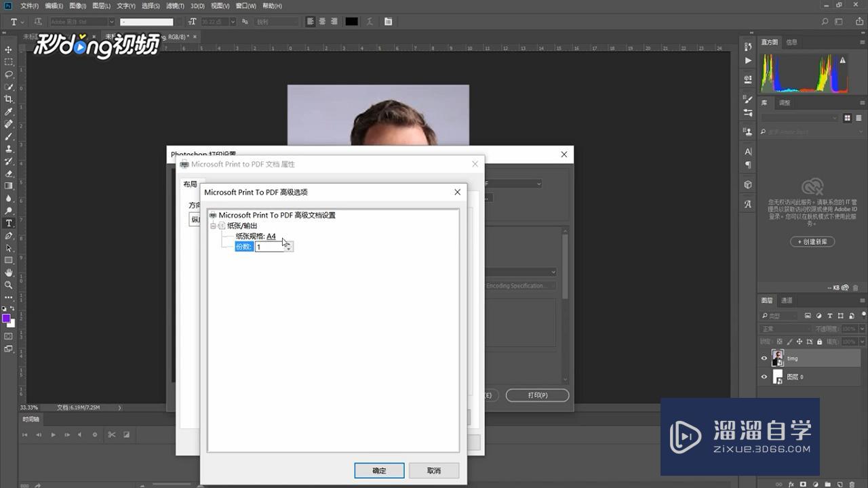
Task: Select the Blur tool
Action: [9, 199]
